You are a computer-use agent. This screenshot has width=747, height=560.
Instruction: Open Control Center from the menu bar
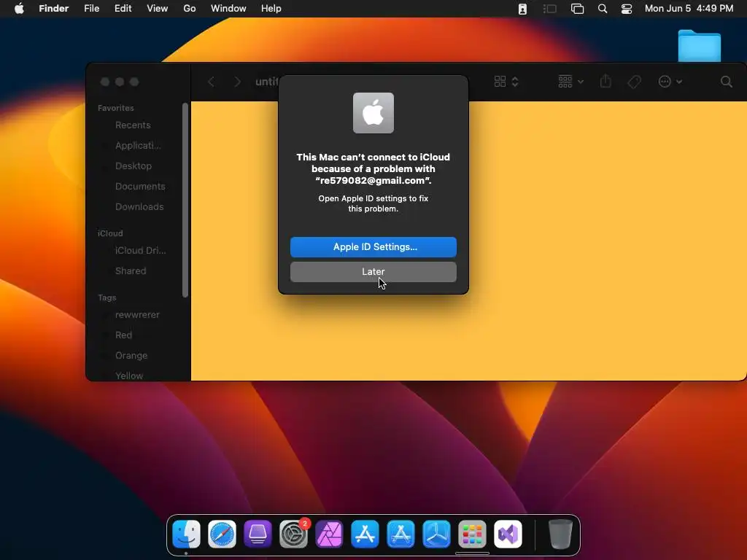pyautogui.click(x=627, y=9)
